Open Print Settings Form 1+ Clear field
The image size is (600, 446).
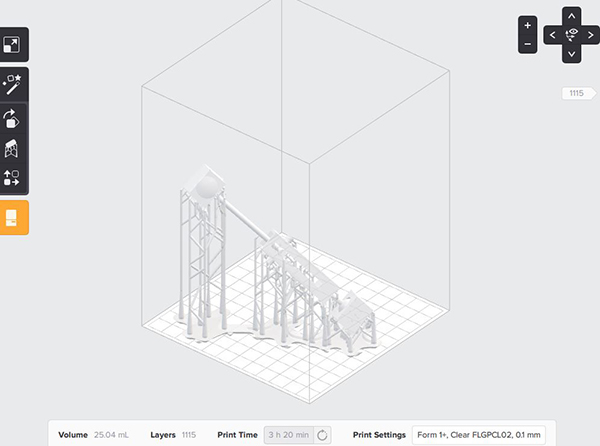(479, 435)
